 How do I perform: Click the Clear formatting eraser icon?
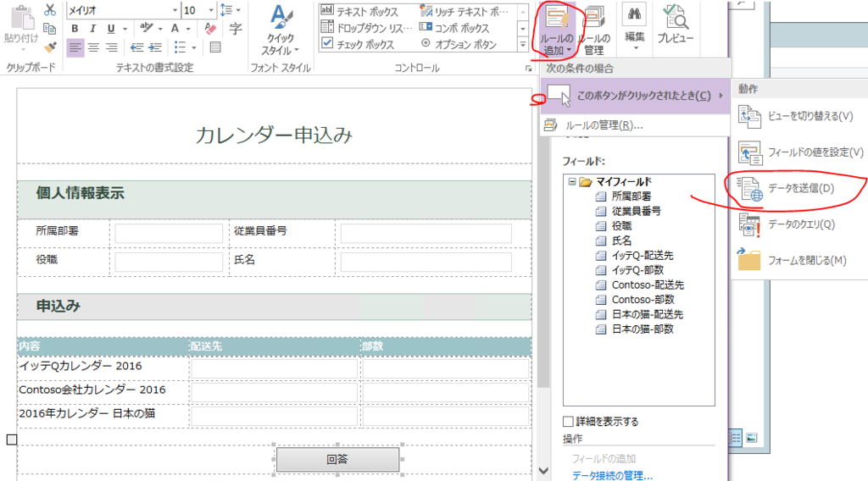pyautogui.click(x=210, y=28)
